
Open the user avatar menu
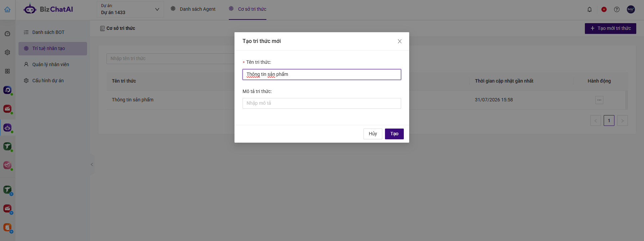coord(631,9)
